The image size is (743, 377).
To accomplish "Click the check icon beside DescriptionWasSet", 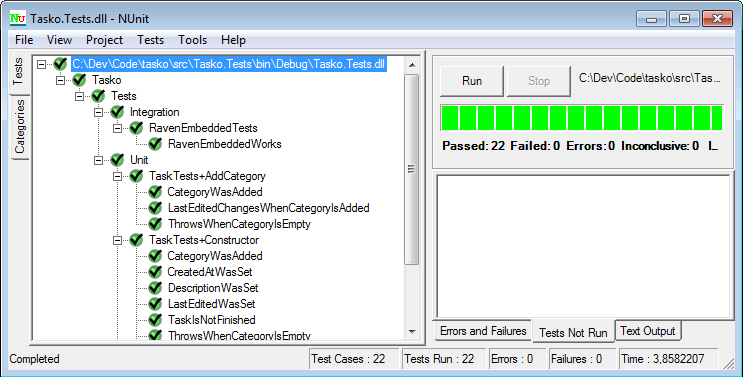I will pyautogui.click(x=155, y=288).
